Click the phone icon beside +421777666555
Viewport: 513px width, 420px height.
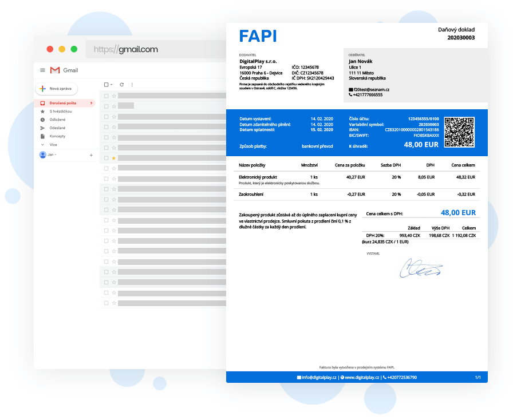click(350, 95)
